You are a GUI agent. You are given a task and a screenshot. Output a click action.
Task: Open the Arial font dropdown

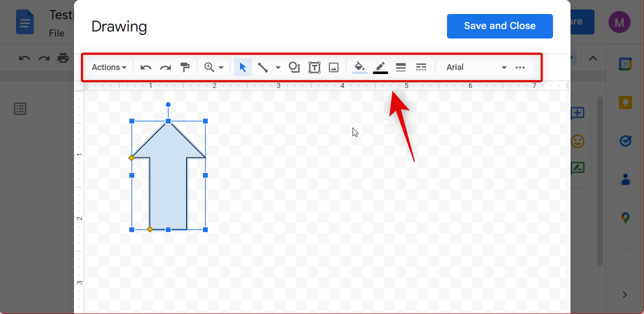[x=476, y=67]
